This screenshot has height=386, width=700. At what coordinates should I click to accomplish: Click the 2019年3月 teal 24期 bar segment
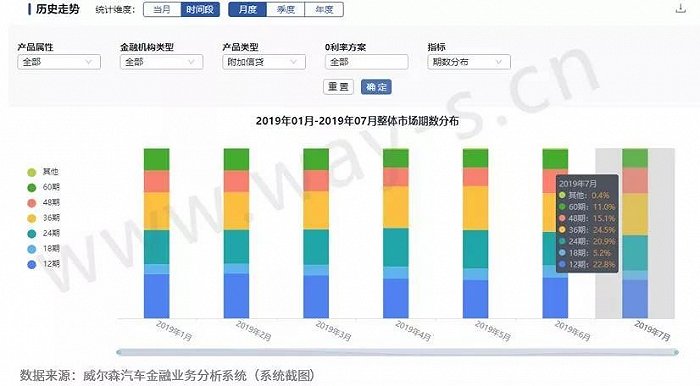(316, 247)
